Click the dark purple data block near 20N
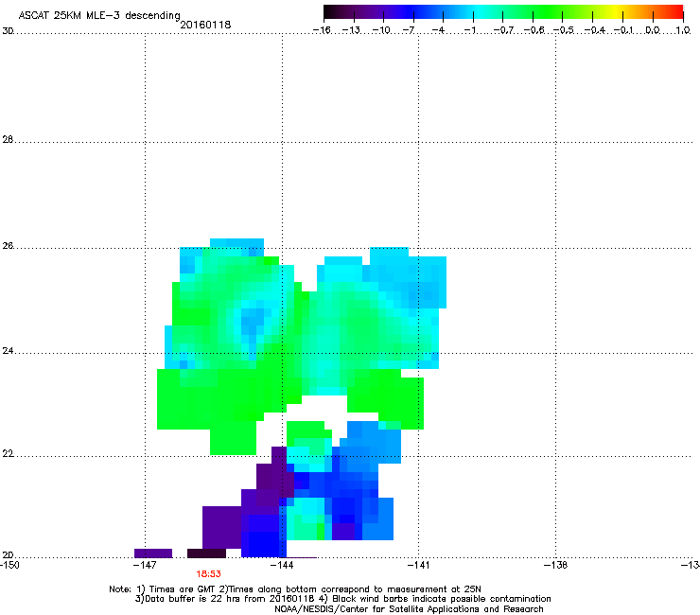700x615 pixels. point(206,553)
